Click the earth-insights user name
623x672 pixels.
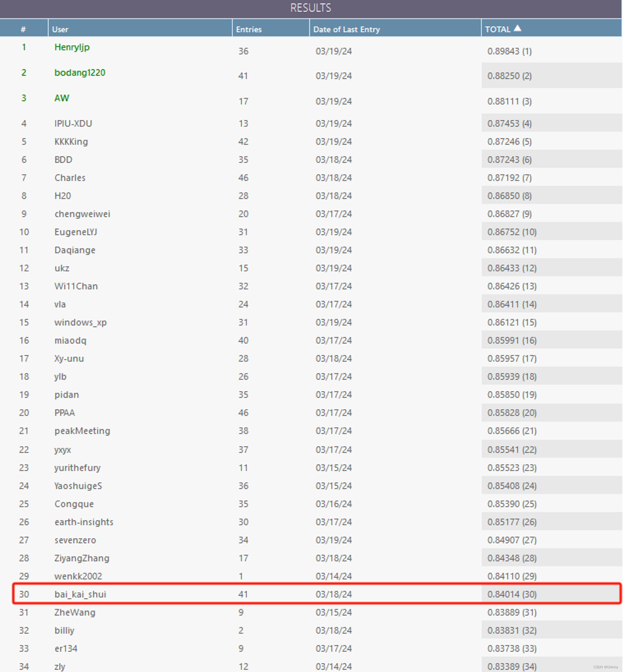[83, 522]
